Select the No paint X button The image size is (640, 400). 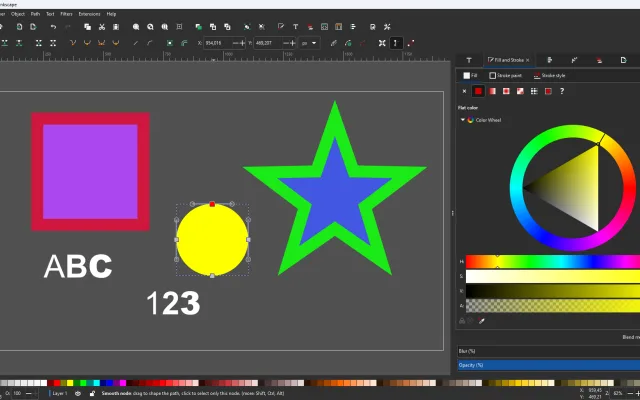click(464, 91)
